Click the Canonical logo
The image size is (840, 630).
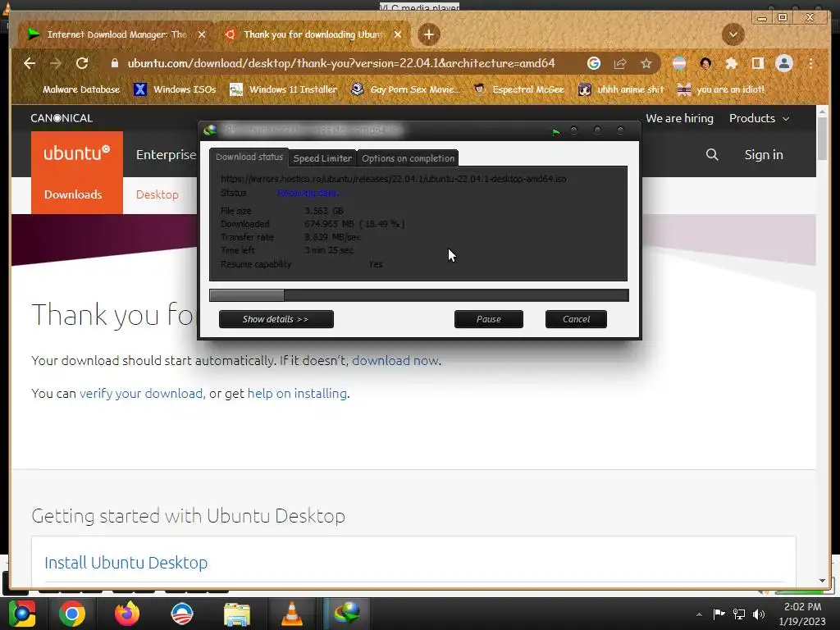coord(62,118)
